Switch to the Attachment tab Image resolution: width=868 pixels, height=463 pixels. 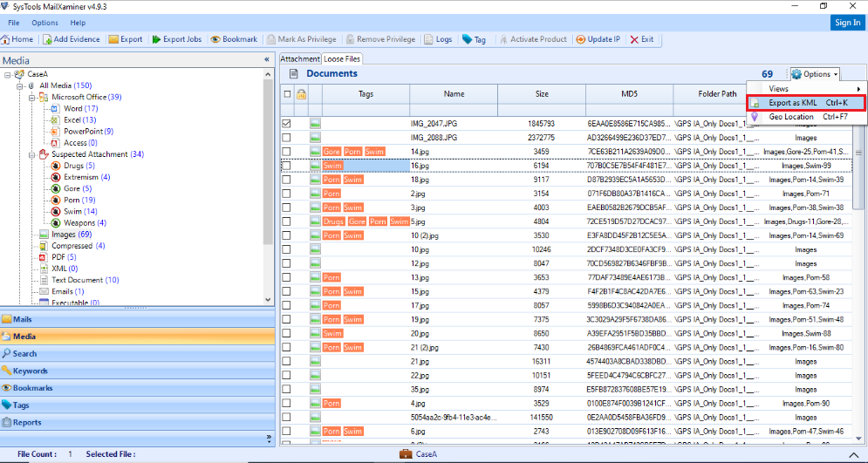tap(300, 58)
